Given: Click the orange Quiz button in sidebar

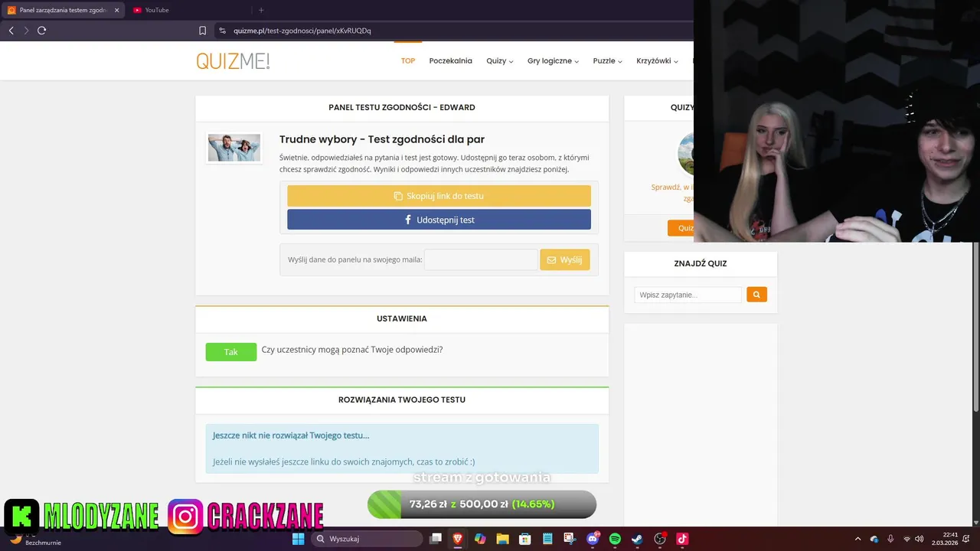Looking at the screenshot, I should [x=681, y=228].
